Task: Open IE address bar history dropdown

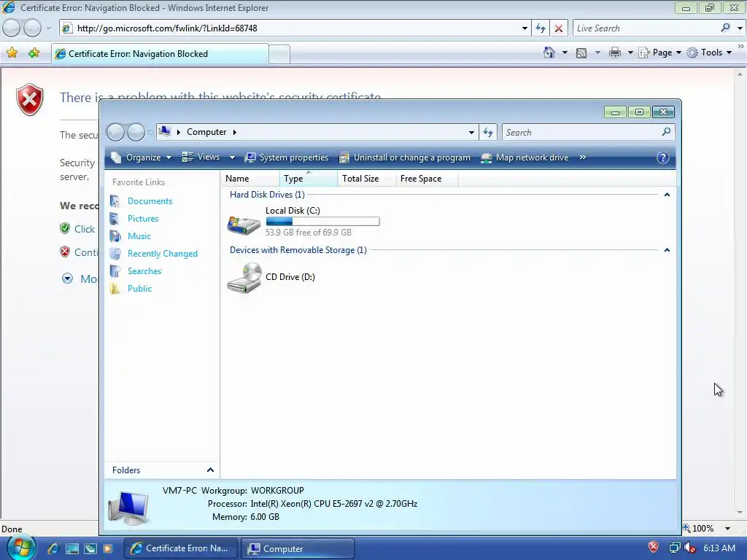Action: (525, 28)
